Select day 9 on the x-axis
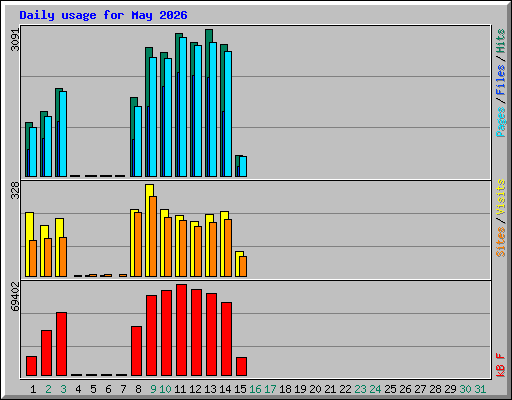The height and width of the screenshot is (400, 512). click(x=153, y=389)
